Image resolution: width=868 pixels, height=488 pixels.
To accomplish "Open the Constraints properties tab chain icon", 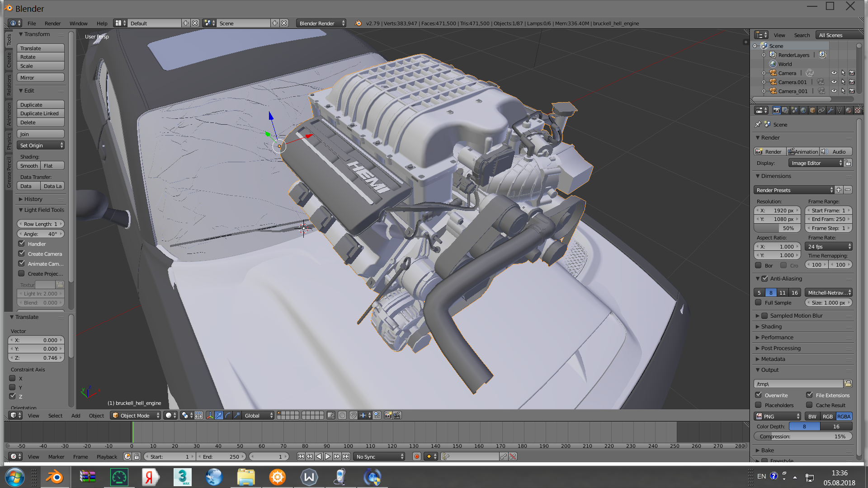I will point(821,110).
